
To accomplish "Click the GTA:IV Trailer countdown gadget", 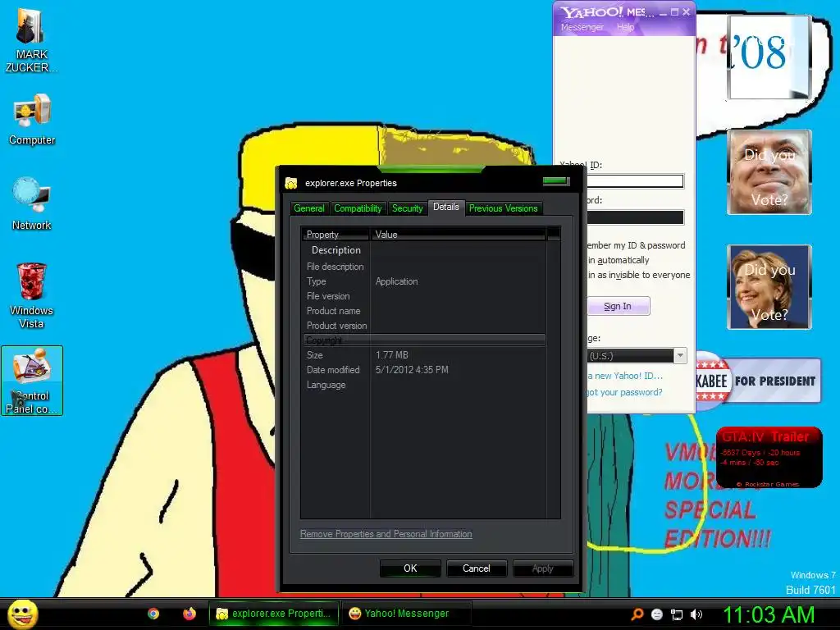I will click(x=769, y=458).
